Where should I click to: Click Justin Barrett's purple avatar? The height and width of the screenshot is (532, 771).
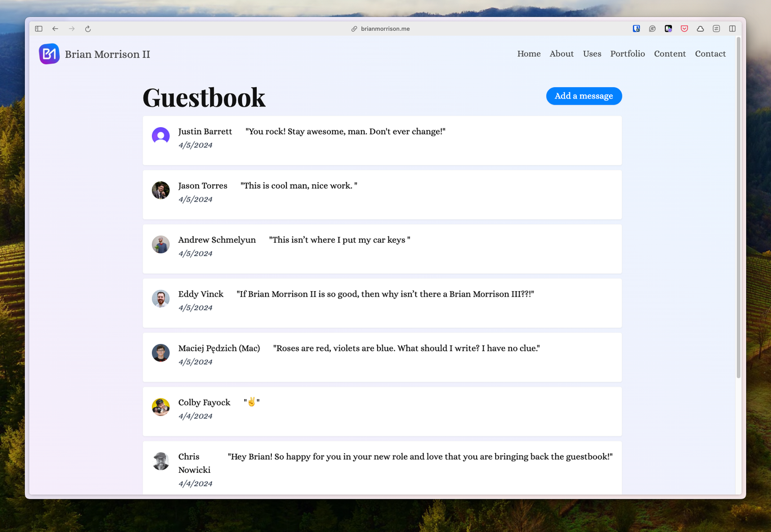click(x=161, y=136)
